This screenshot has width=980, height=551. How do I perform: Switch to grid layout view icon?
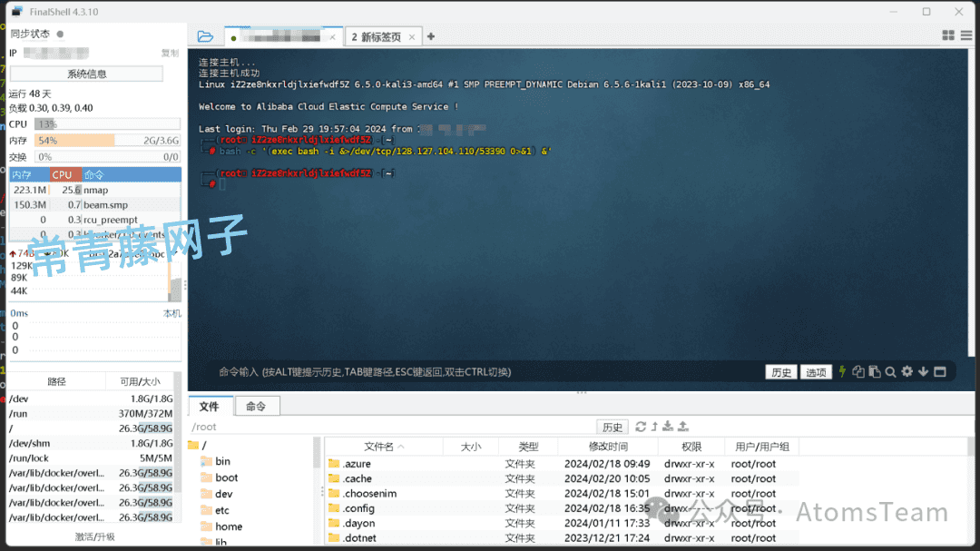pyautogui.click(x=948, y=35)
